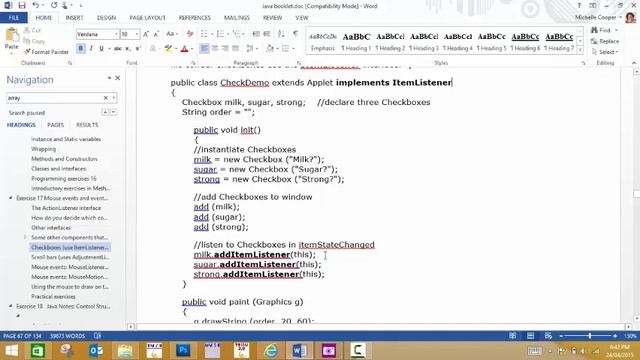The width and height of the screenshot is (640, 360).
Task: Click the Increase Indent icon
Action: [267, 34]
